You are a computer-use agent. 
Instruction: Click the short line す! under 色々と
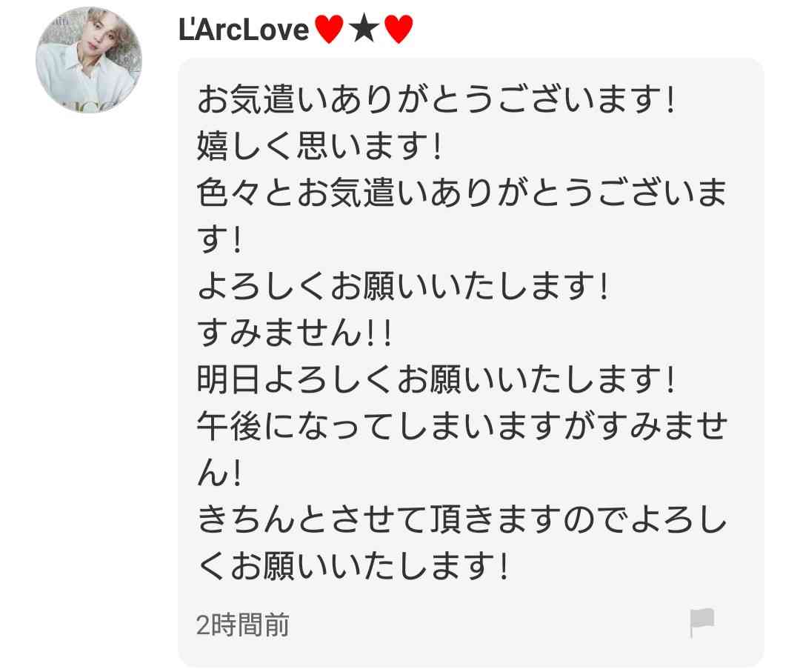click(x=219, y=239)
